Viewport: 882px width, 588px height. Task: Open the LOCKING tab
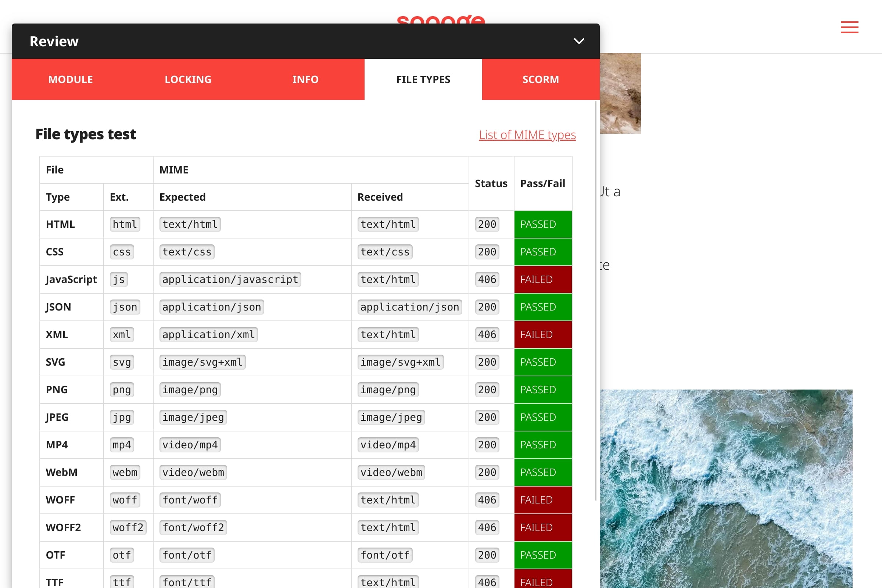[x=187, y=79]
